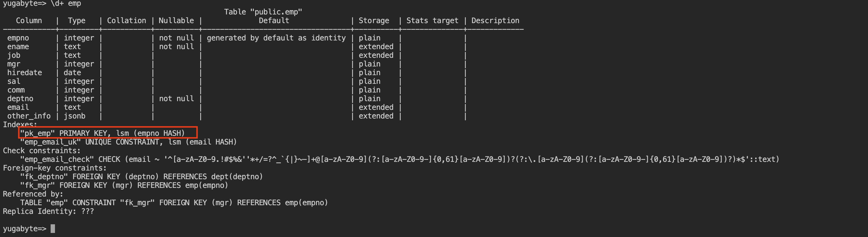
Task: Click the Storage column header
Action: coord(374,21)
